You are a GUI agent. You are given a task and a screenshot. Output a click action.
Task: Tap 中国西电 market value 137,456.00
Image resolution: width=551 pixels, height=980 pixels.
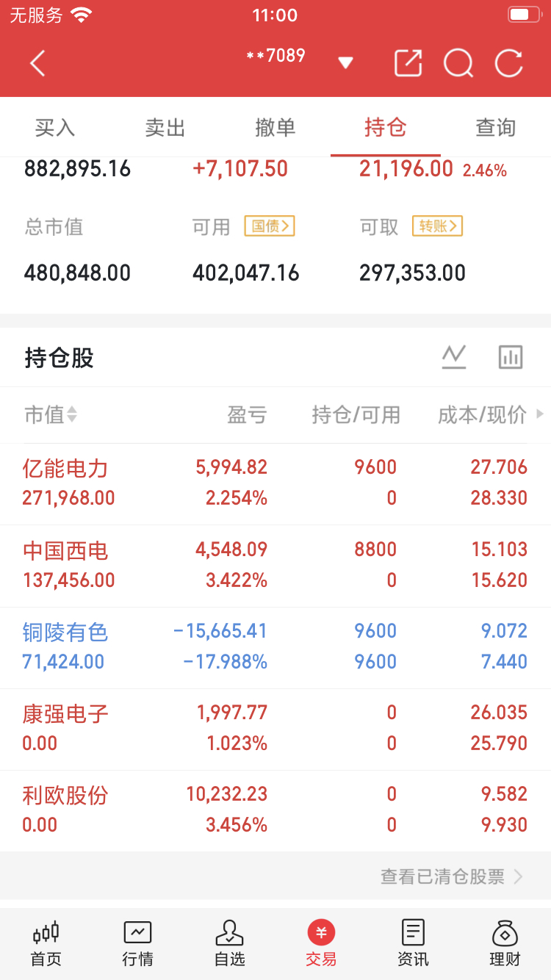(69, 580)
